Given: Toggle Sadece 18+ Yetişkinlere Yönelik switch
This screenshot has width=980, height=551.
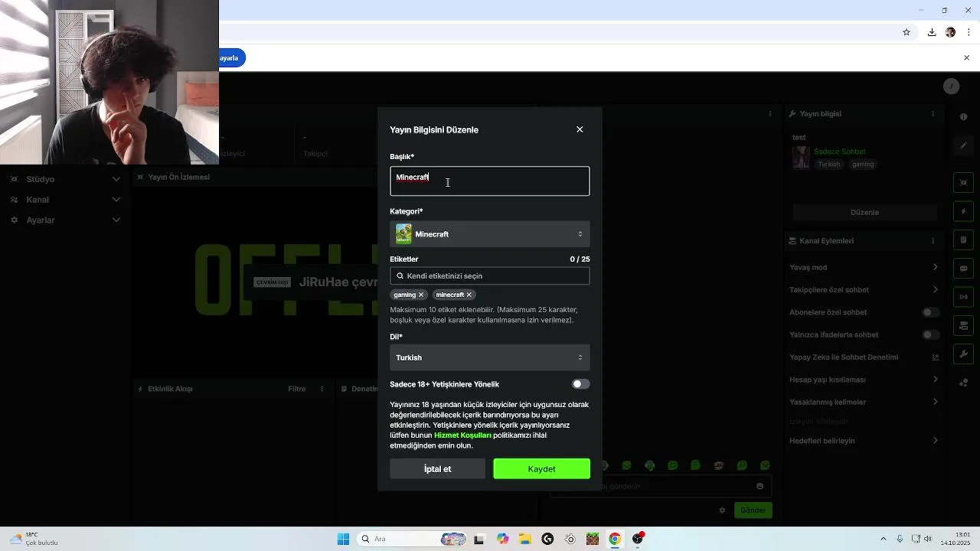Looking at the screenshot, I should (581, 384).
